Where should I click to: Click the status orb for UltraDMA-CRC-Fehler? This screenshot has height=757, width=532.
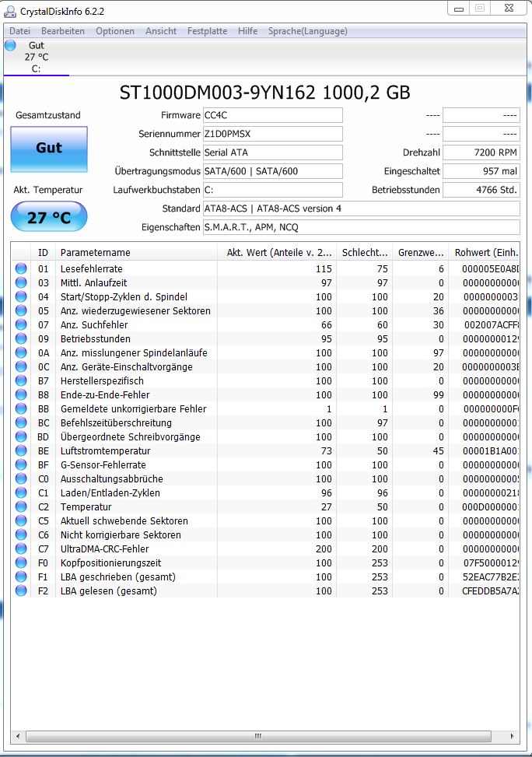[21, 548]
